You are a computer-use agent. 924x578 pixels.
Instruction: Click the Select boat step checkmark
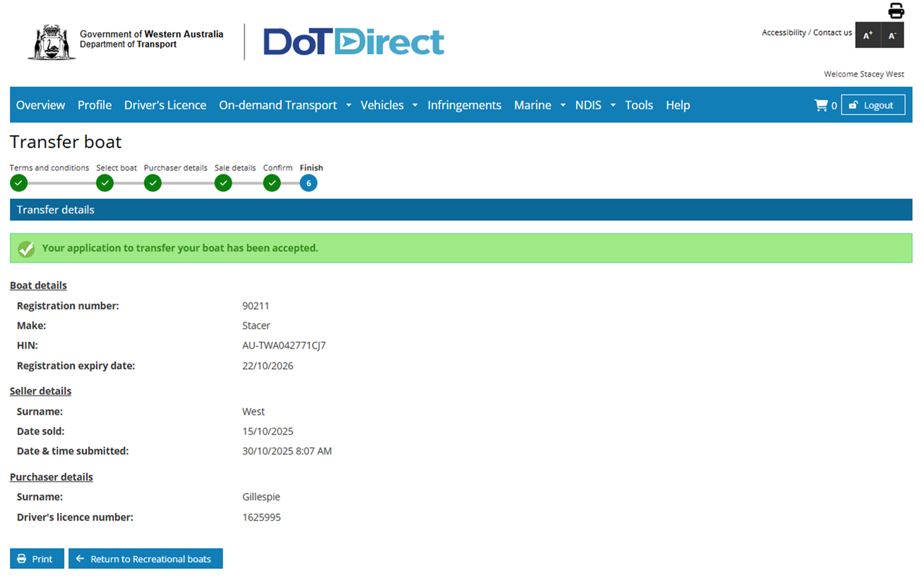(105, 183)
